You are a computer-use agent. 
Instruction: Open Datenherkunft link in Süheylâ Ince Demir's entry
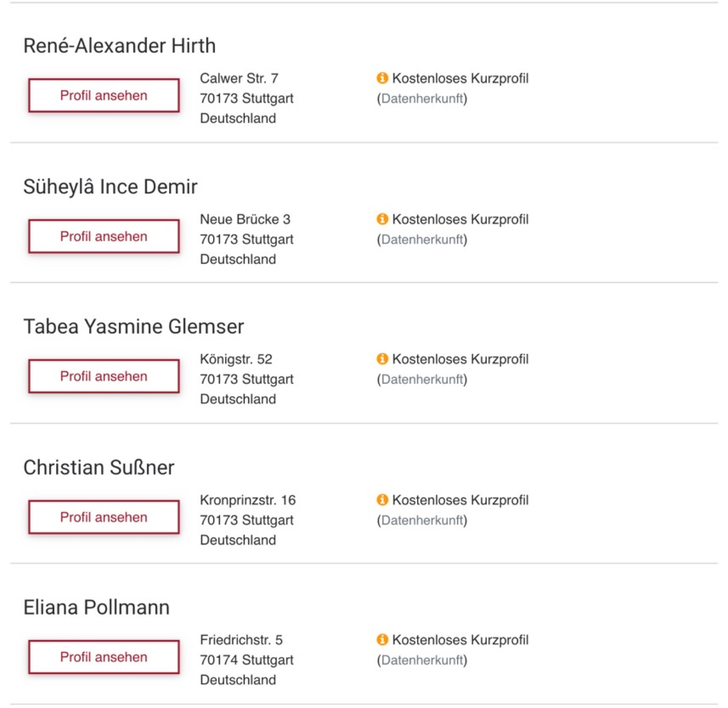422,239
